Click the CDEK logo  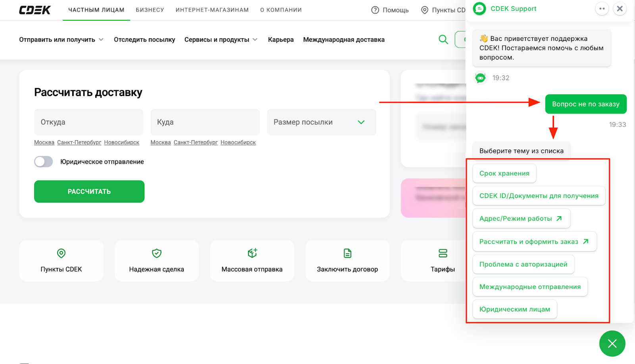pos(35,10)
